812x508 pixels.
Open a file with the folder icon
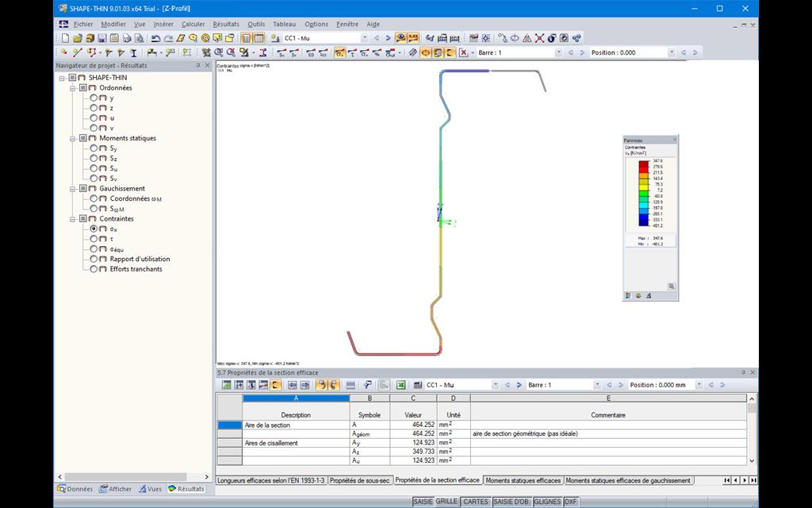[x=78, y=38]
